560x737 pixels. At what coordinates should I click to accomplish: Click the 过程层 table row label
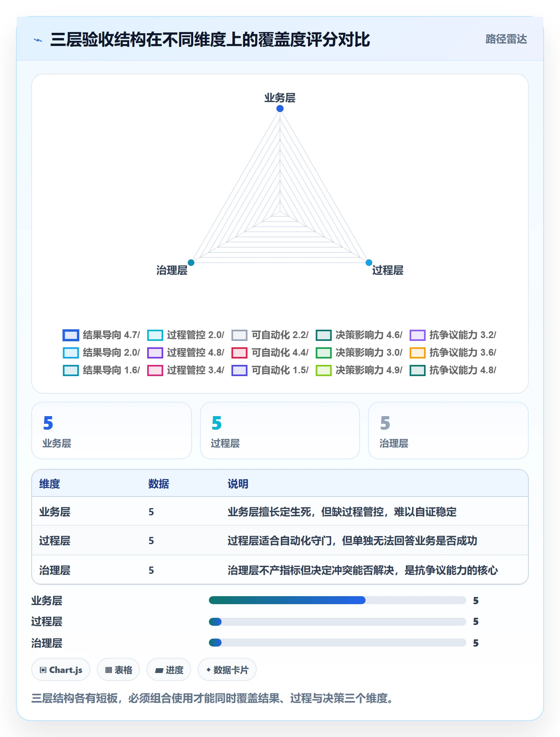55,541
